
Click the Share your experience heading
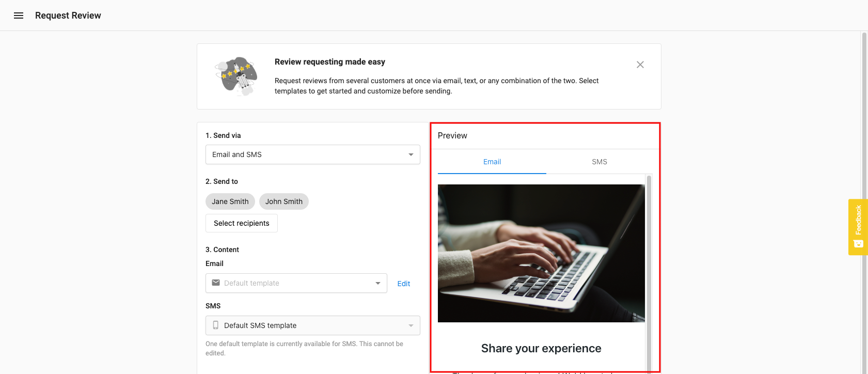click(541, 348)
